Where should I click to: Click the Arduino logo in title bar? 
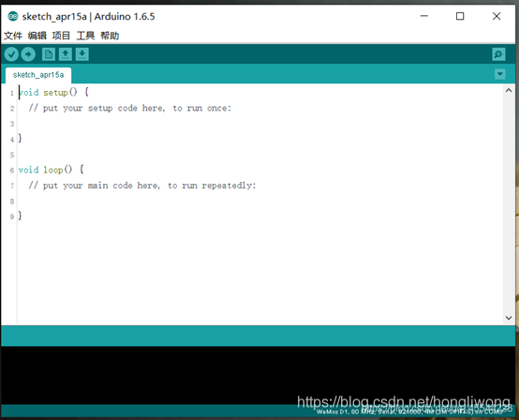pyautogui.click(x=13, y=16)
